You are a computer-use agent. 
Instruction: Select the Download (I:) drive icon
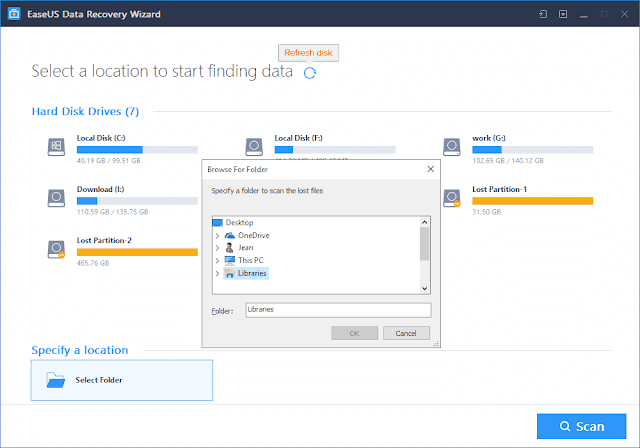(x=56, y=198)
